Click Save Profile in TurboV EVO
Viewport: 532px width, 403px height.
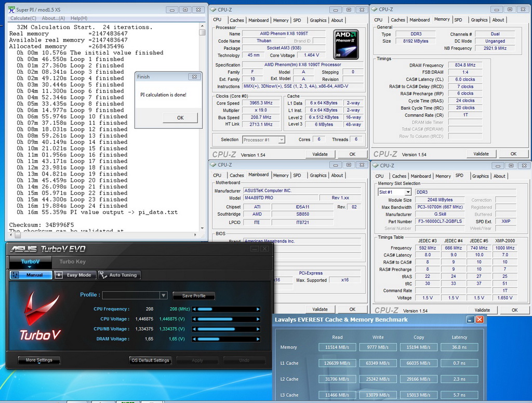(194, 296)
